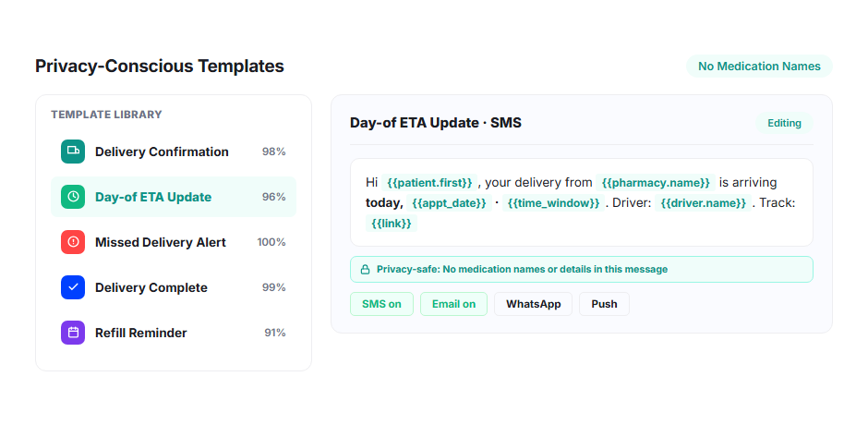868x425 pixels.
Task: Click the Privacy-Conscious Templates heading
Action: point(160,67)
